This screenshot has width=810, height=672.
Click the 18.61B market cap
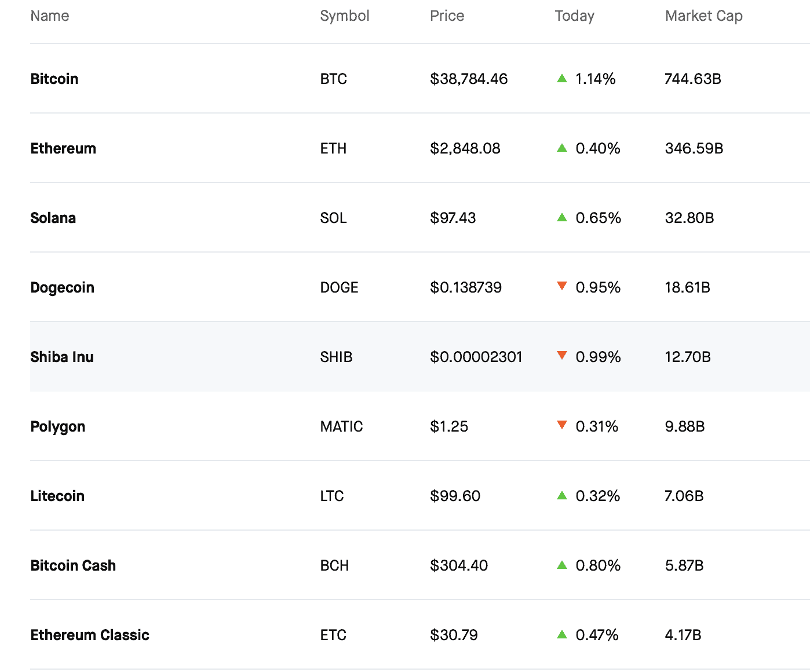(x=687, y=287)
